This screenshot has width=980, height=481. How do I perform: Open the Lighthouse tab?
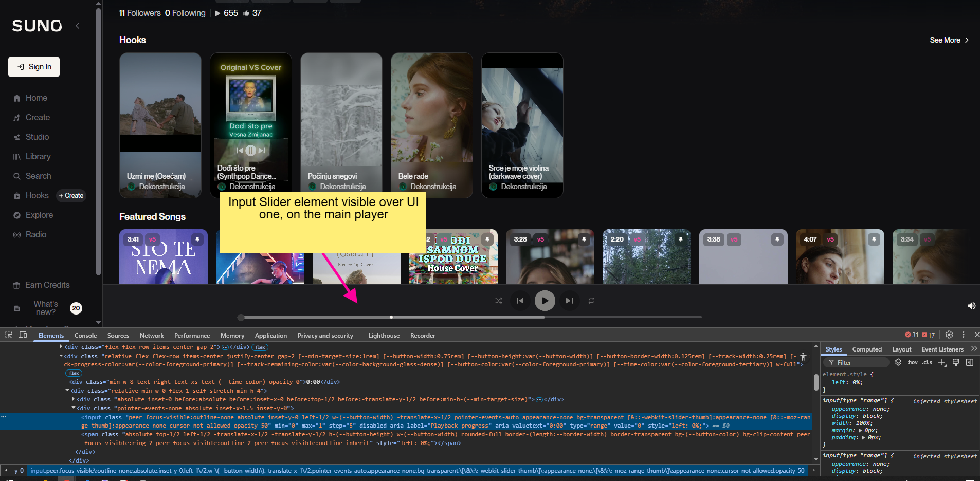click(384, 336)
